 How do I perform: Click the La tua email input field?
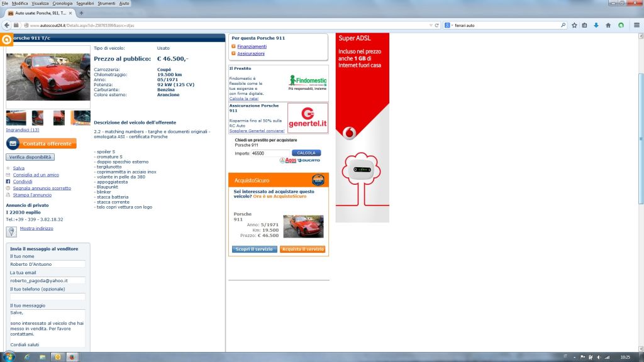coord(48,281)
